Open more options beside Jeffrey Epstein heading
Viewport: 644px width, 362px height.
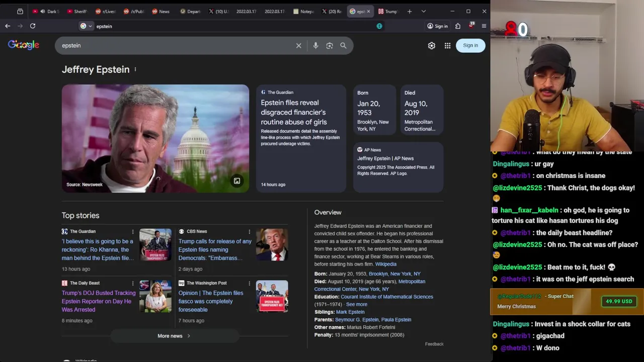coord(135,69)
